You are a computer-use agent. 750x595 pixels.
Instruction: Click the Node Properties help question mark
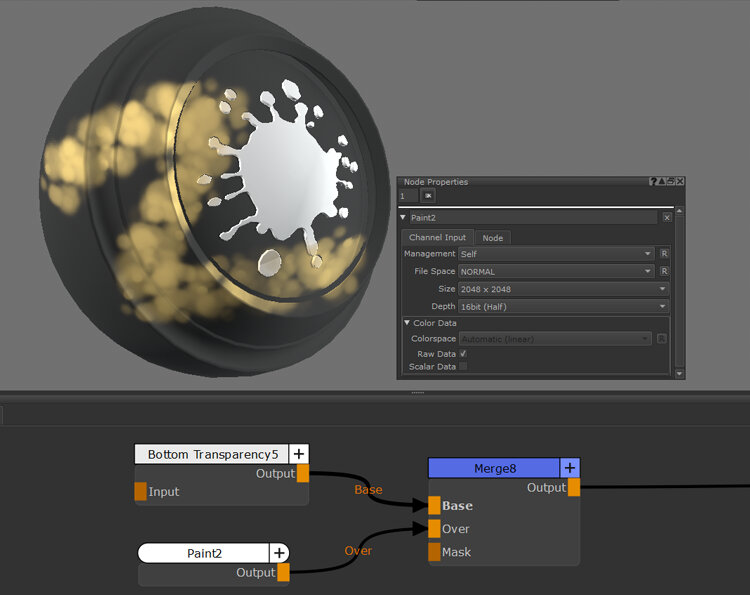click(x=653, y=182)
